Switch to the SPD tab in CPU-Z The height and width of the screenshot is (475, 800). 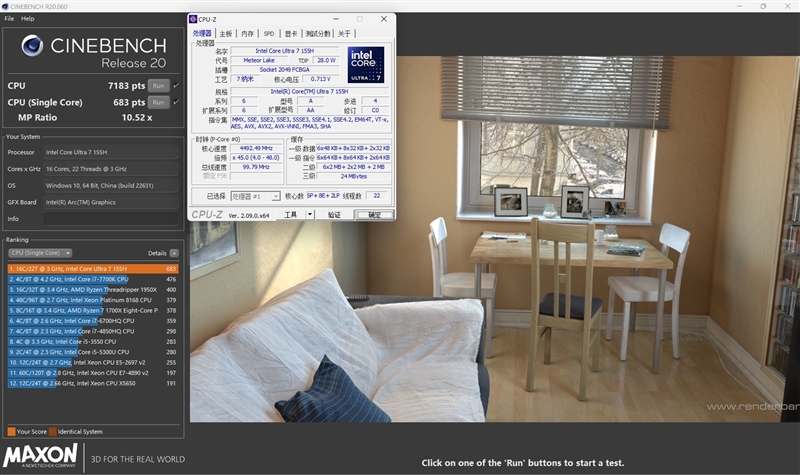[x=268, y=34]
